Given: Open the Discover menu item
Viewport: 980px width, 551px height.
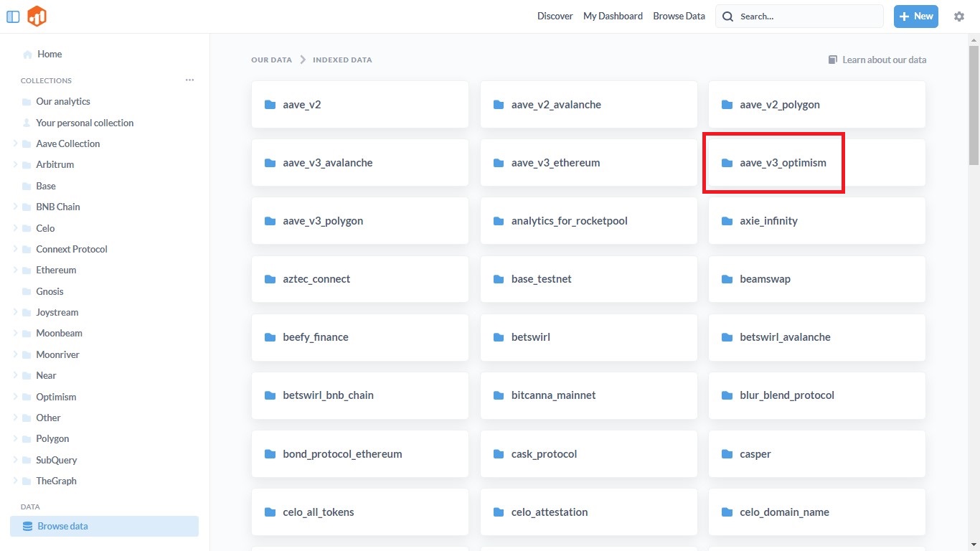Looking at the screenshot, I should [x=555, y=17].
